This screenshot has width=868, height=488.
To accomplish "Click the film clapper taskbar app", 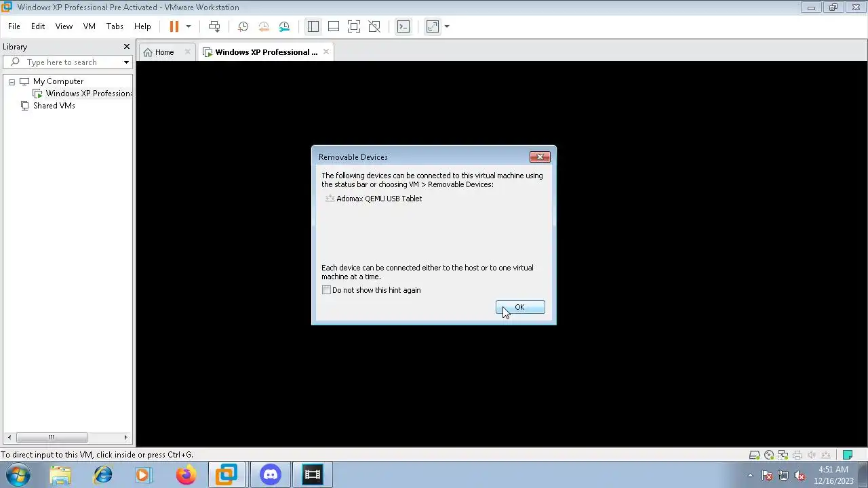I will point(313,475).
